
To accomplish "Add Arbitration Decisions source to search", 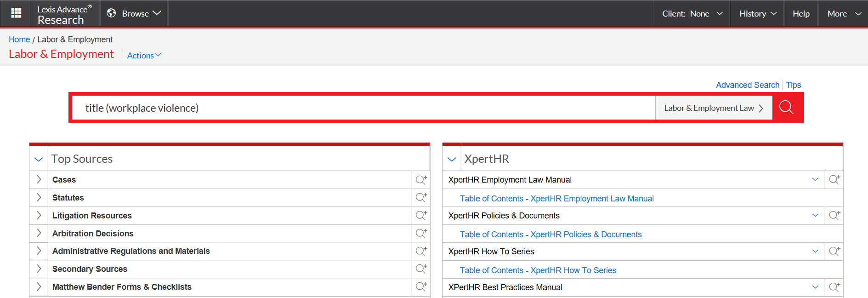I will (x=421, y=233).
